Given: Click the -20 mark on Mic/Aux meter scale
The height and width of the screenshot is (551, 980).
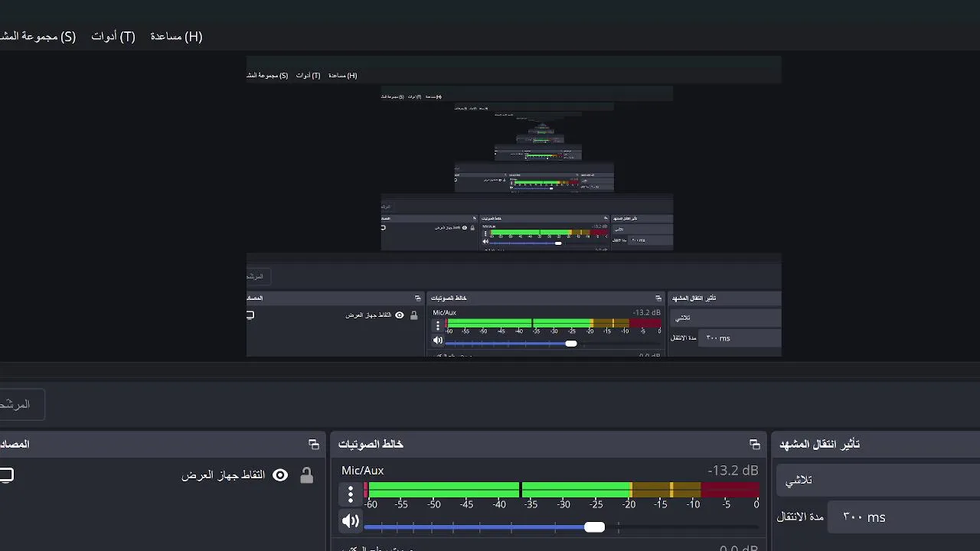Looking at the screenshot, I should (x=629, y=504).
